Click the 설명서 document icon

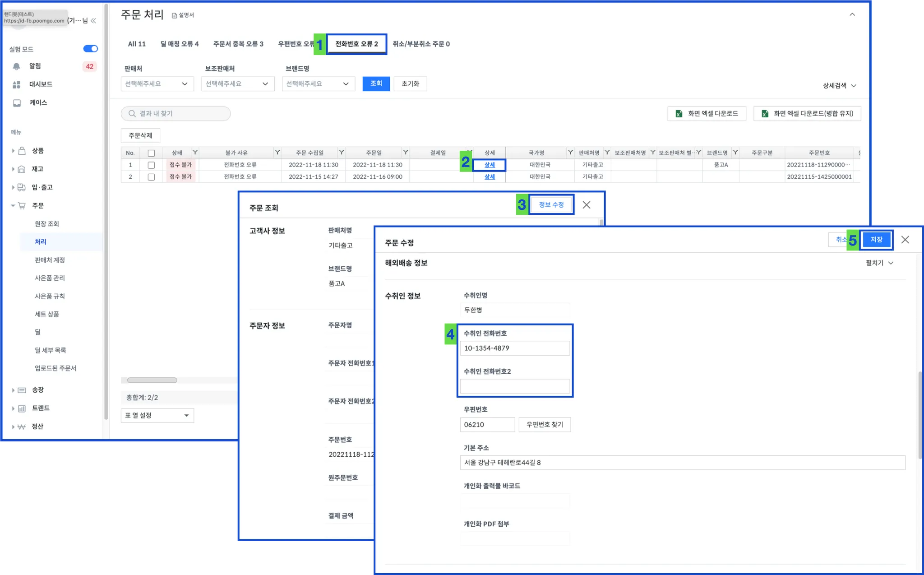pos(174,15)
